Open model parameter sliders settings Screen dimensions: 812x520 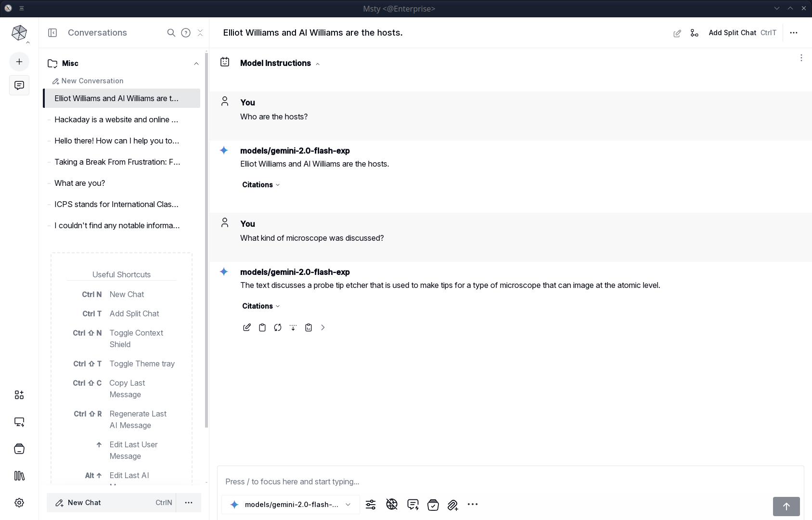point(371,505)
